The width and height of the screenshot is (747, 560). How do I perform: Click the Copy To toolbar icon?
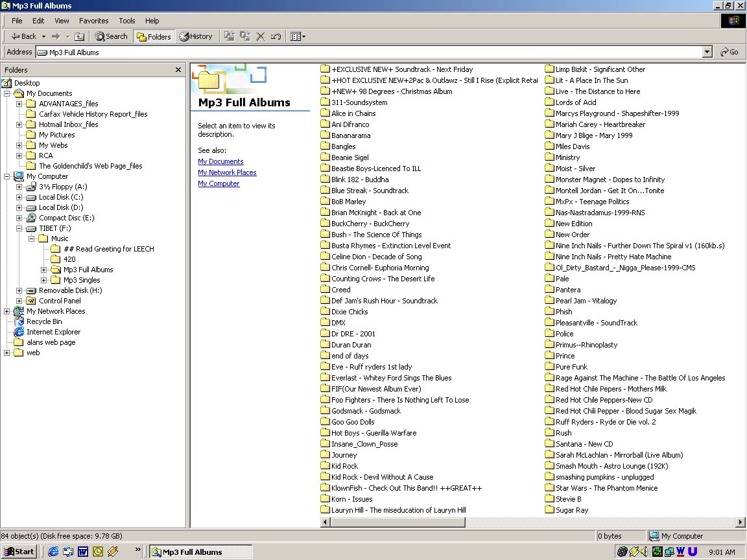point(245,36)
